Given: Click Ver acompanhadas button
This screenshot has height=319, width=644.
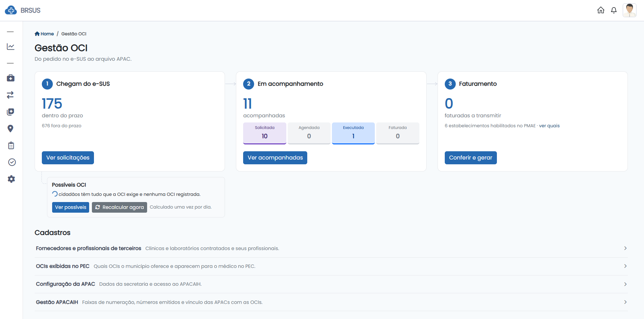Looking at the screenshot, I should click(275, 158).
